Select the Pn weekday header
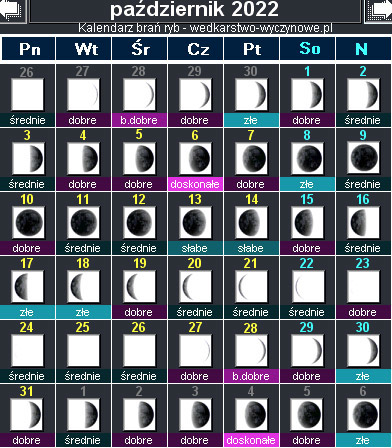The image size is (392, 448). (28, 49)
